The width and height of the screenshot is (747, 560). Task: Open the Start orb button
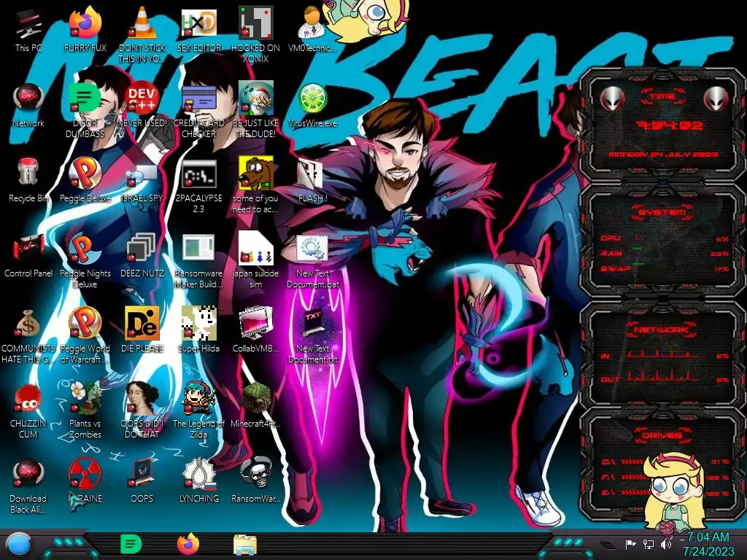[x=18, y=545]
